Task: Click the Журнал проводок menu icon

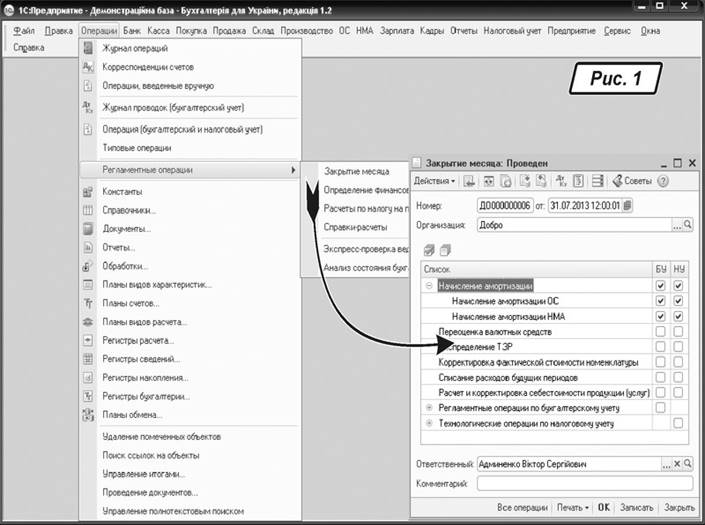Action: coord(88,107)
